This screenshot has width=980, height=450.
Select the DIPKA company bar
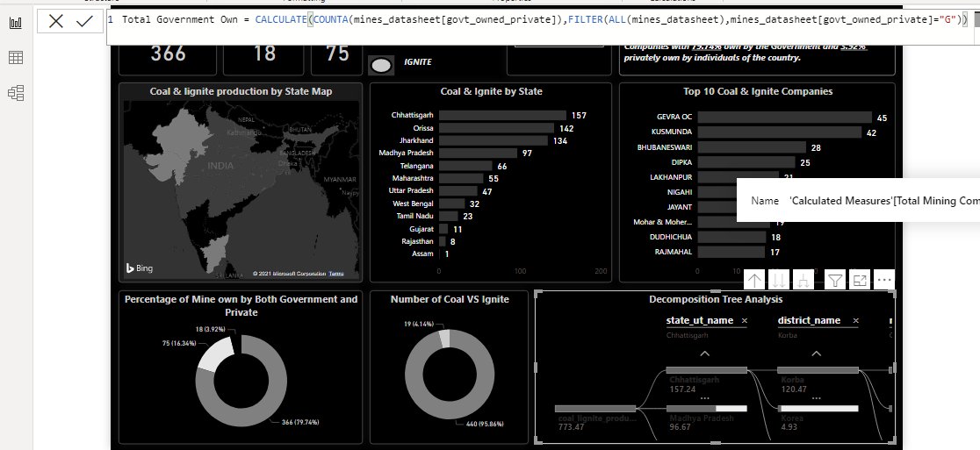[746, 162]
